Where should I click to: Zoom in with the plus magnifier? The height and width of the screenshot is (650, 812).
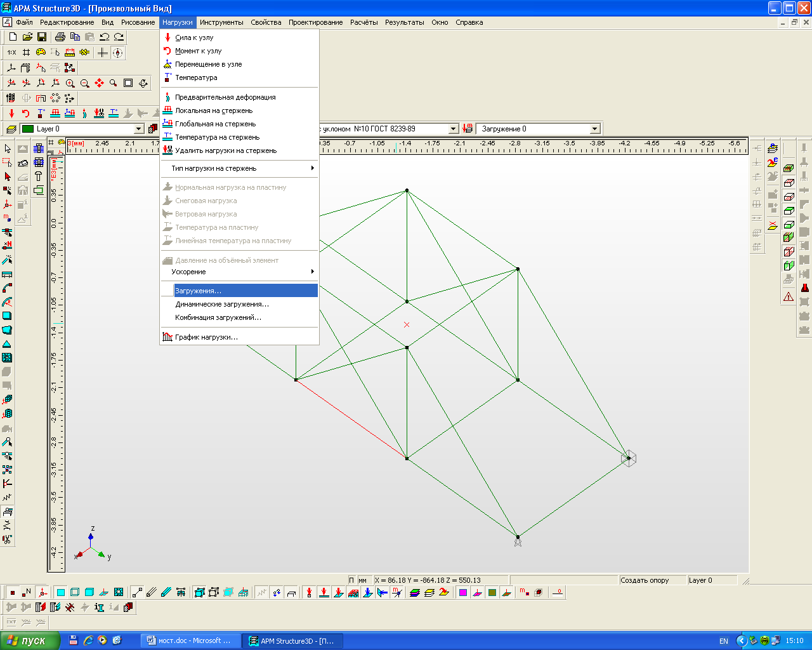coord(70,83)
